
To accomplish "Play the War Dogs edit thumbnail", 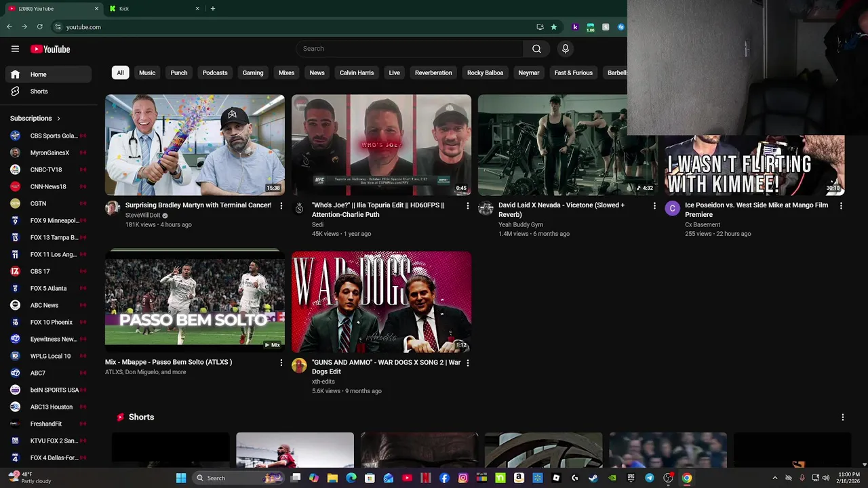I will (381, 302).
